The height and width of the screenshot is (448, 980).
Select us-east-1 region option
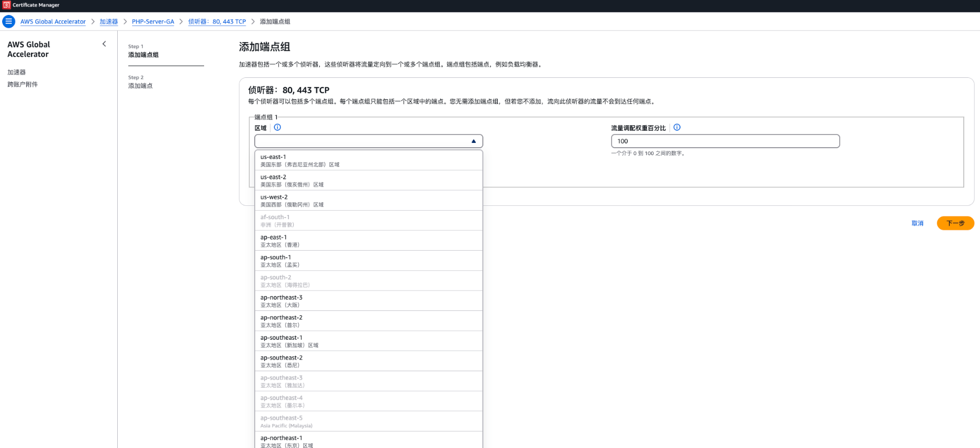[369, 161]
